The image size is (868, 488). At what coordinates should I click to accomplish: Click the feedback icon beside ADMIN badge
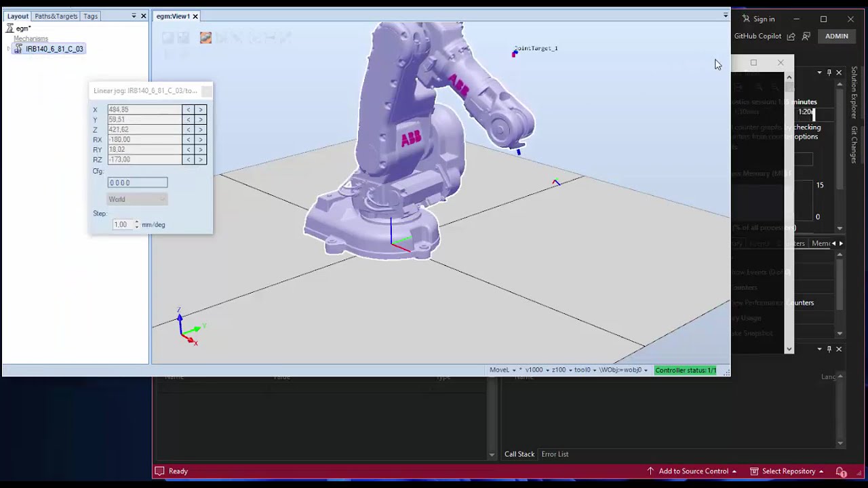(806, 36)
